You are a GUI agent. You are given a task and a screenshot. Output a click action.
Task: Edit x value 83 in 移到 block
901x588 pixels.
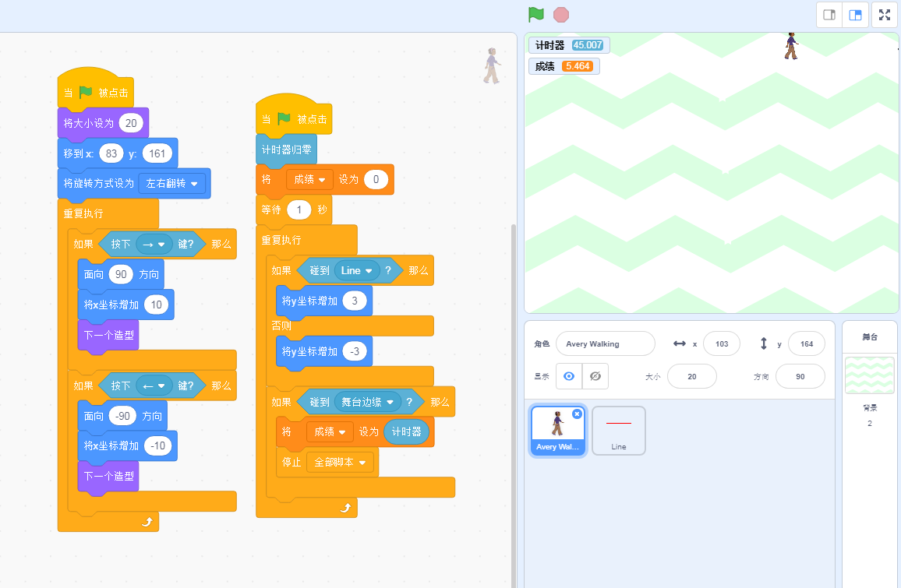(111, 153)
